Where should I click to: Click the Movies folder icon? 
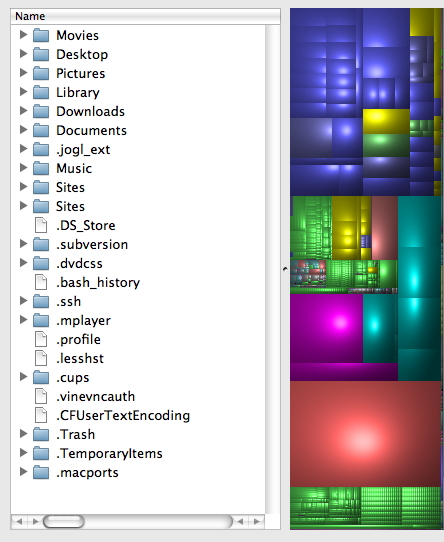pos(41,35)
